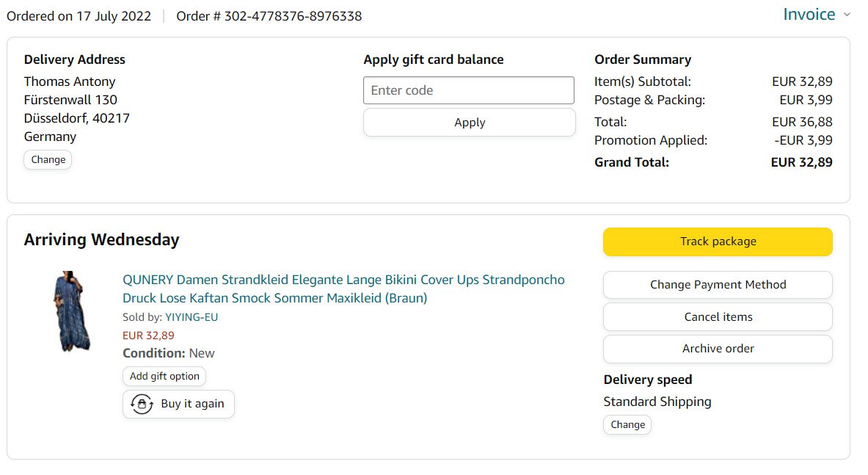The width and height of the screenshot is (868, 475).
Task: Click the Grand Total amount
Action: tap(801, 162)
